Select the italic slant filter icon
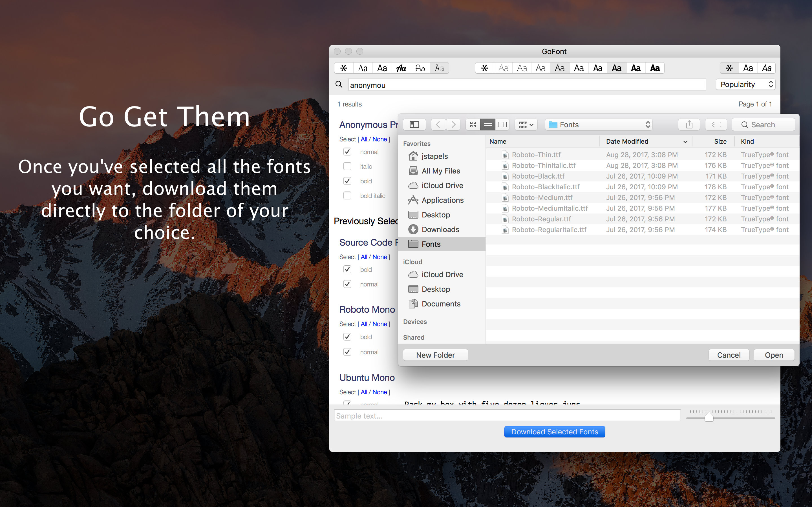 tap(766, 68)
